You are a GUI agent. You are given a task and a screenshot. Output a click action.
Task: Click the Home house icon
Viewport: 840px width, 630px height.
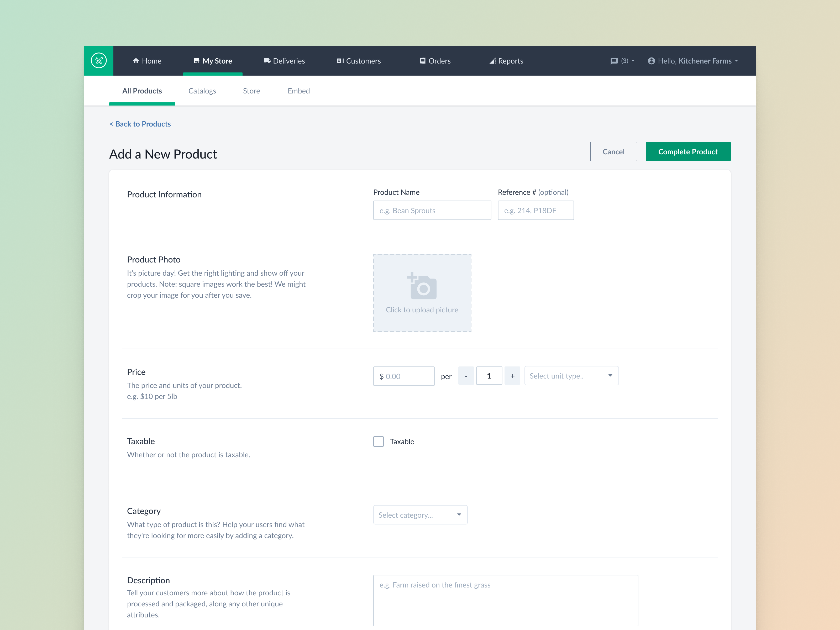pyautogui.click(x=136, y=61)
